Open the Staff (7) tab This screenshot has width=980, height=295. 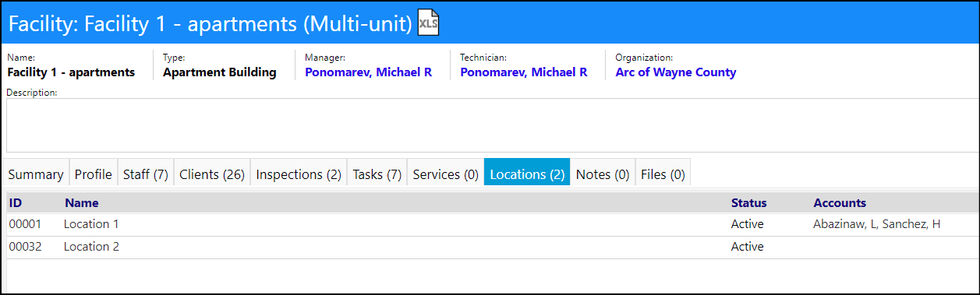[x=146, y=174]
